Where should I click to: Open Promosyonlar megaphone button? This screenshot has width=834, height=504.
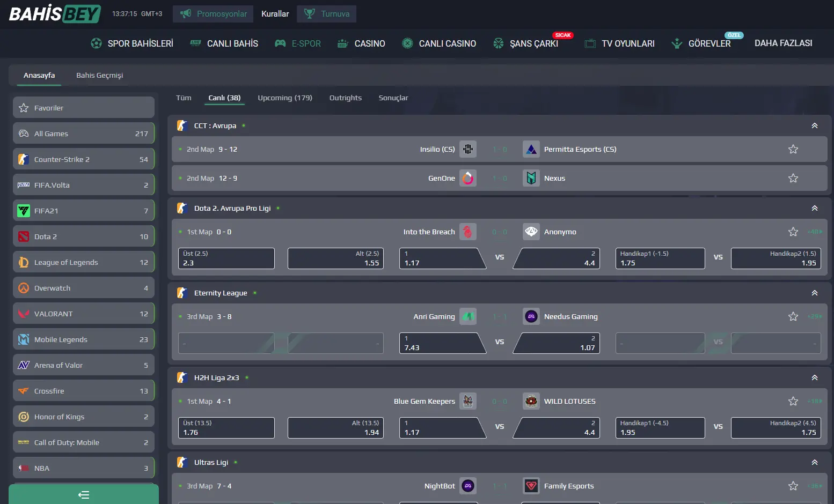tap(214, 14)
